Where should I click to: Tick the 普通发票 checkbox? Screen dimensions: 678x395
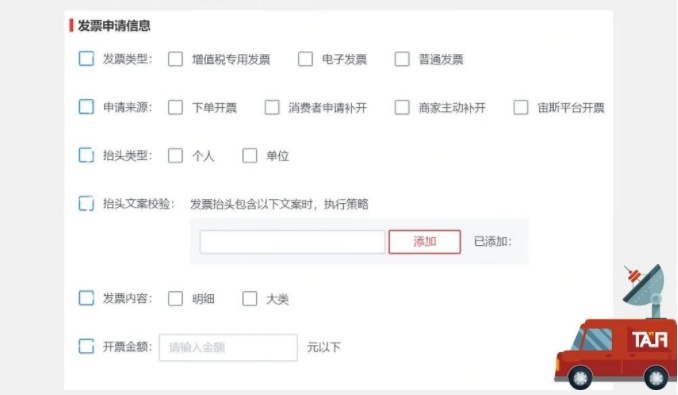tap(402, 59)
